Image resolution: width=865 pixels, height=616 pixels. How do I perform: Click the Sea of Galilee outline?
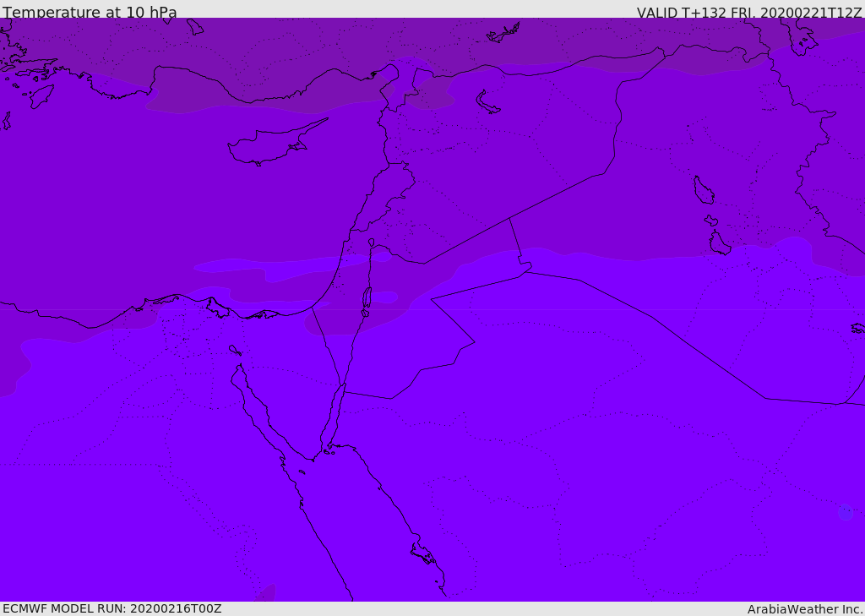tap(371, 243)
